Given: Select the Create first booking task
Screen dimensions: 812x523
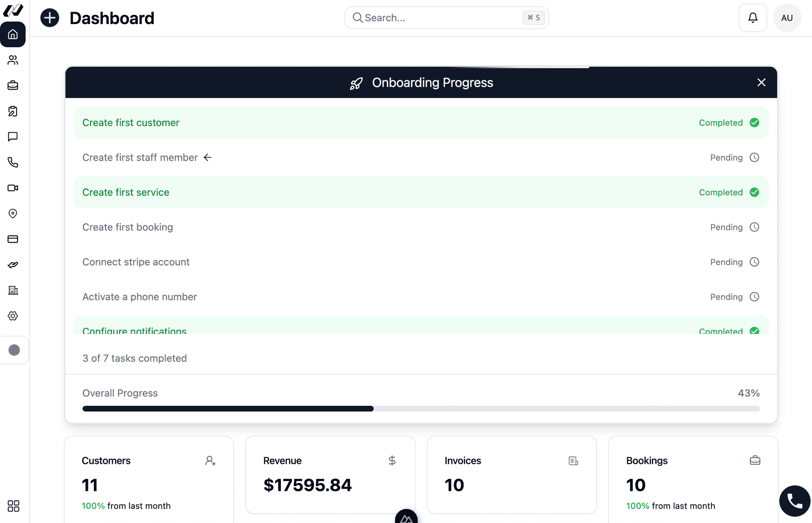Looking at the screenshot, I should coord(421,227).
